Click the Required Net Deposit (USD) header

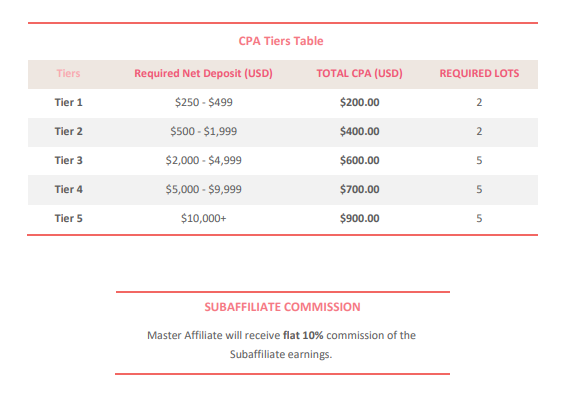[204, 73]
